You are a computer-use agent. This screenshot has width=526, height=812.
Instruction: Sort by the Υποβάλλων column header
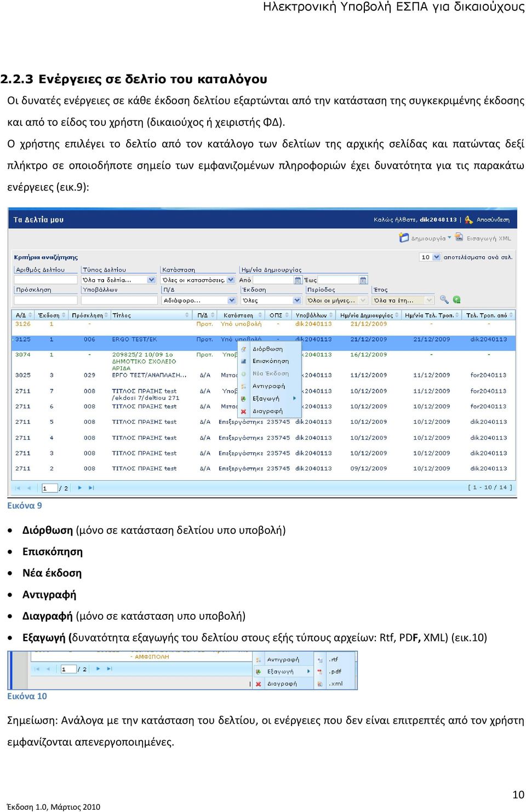pyautogui.click(x=313, y=315)
